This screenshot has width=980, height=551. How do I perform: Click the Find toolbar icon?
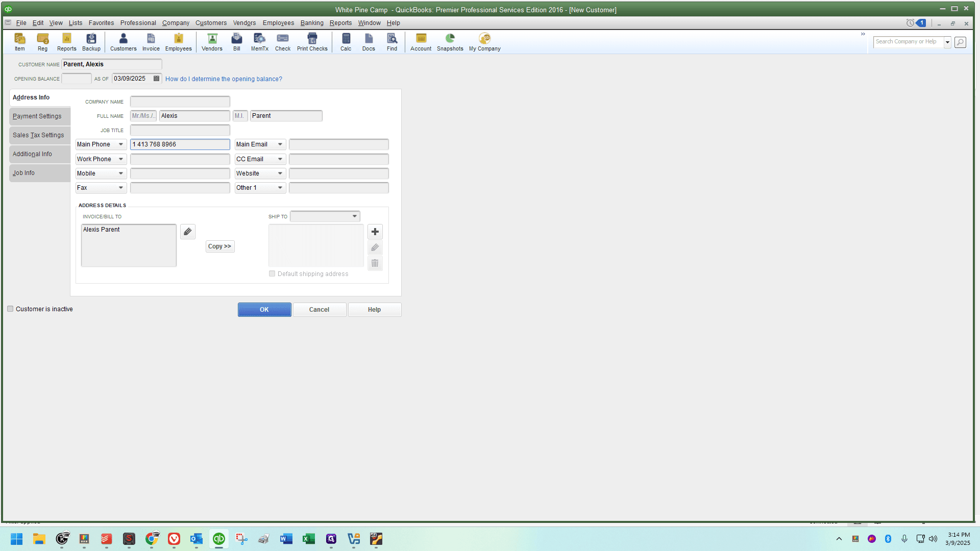(x=391, y=42)
